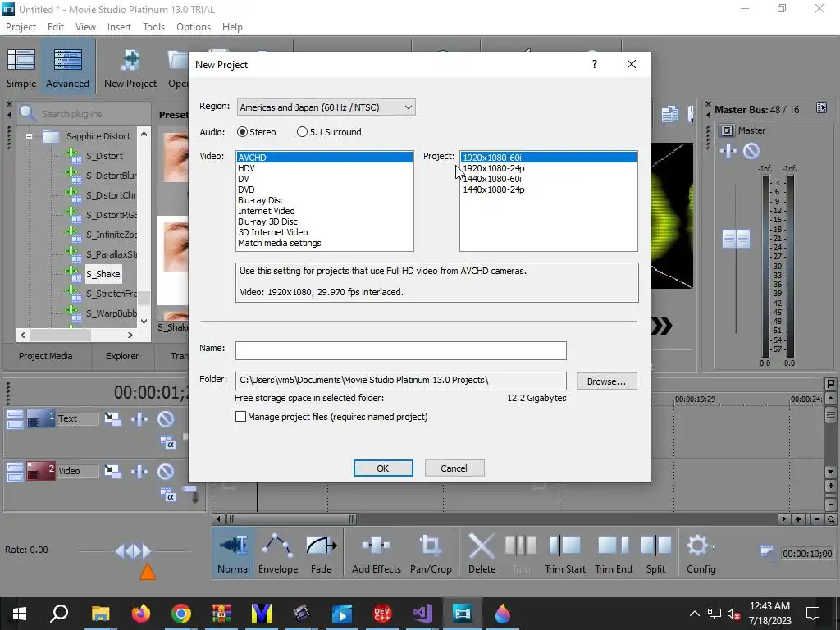Open the Help menu
This screenshot has width=840, height=630.
click(232, 27)
